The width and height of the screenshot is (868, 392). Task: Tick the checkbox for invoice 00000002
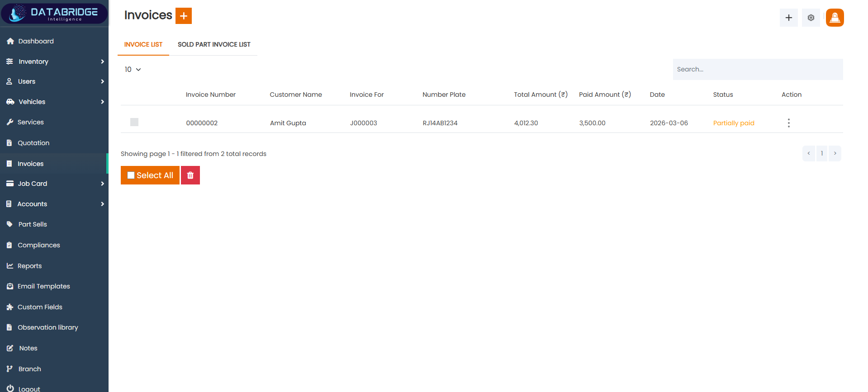[x=134, y=122]
